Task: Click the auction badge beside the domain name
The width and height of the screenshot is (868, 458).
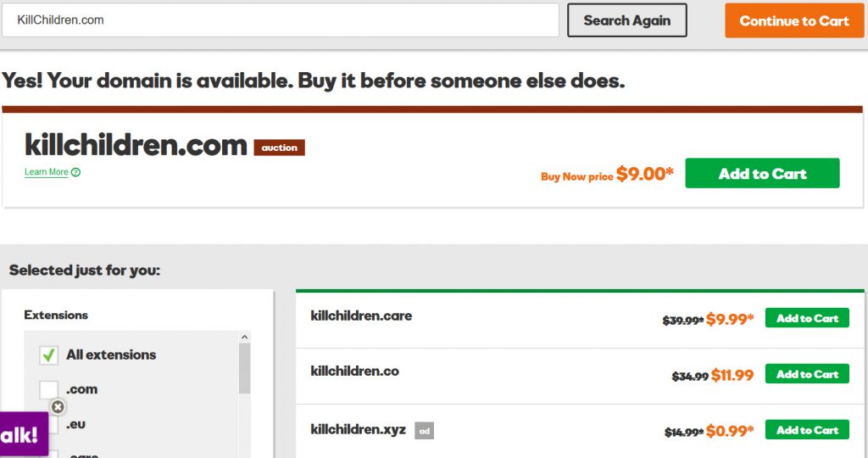Action: click(279, 148)
